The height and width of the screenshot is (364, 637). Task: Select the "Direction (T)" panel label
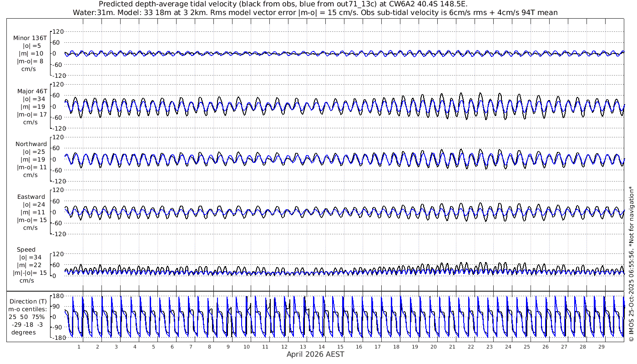[x=28, y=302]
